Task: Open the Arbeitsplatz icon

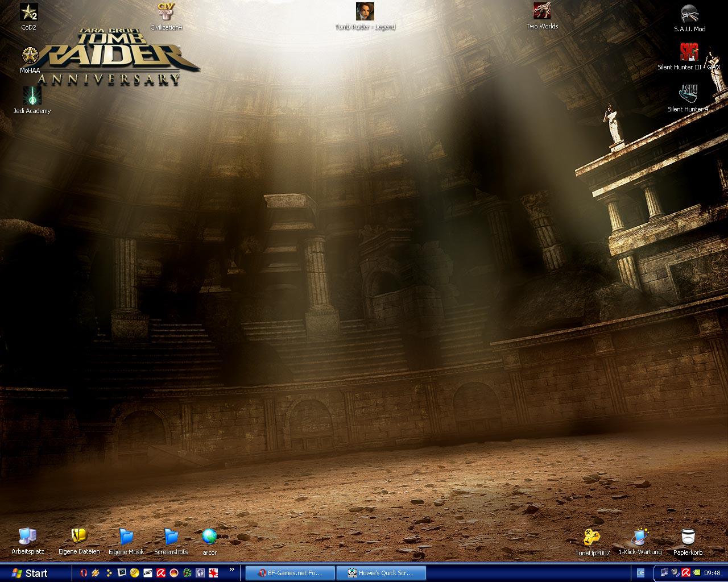Action: click(x=27, y=541)
